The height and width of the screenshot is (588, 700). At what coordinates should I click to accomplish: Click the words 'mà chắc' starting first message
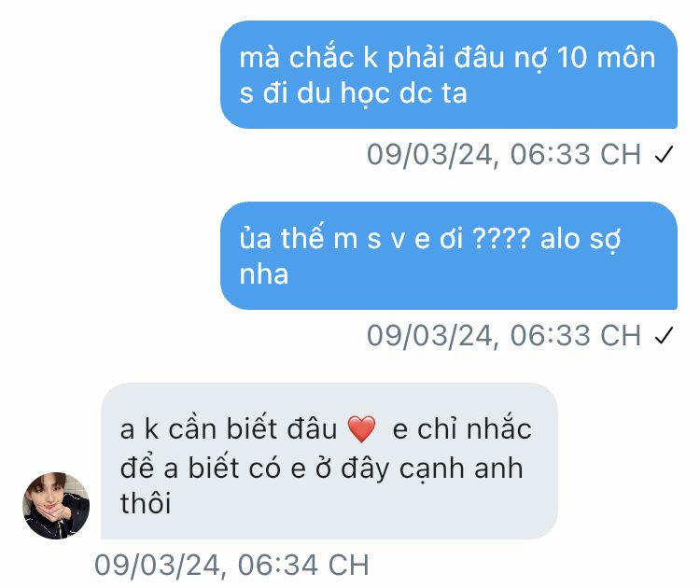(x=297, y=58)
